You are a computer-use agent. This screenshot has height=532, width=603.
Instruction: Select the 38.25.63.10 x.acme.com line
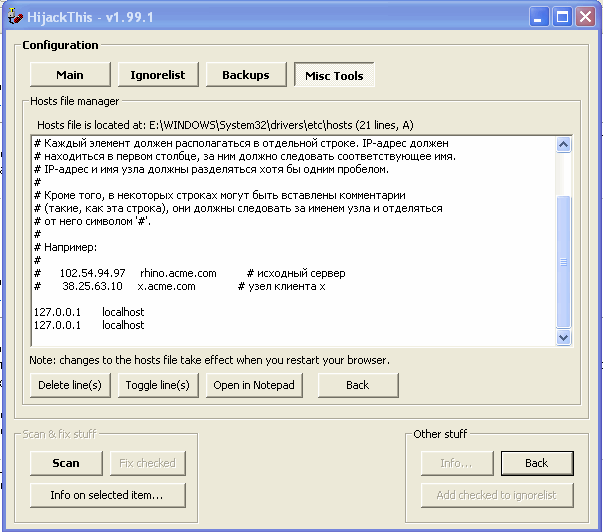[294, 286]
